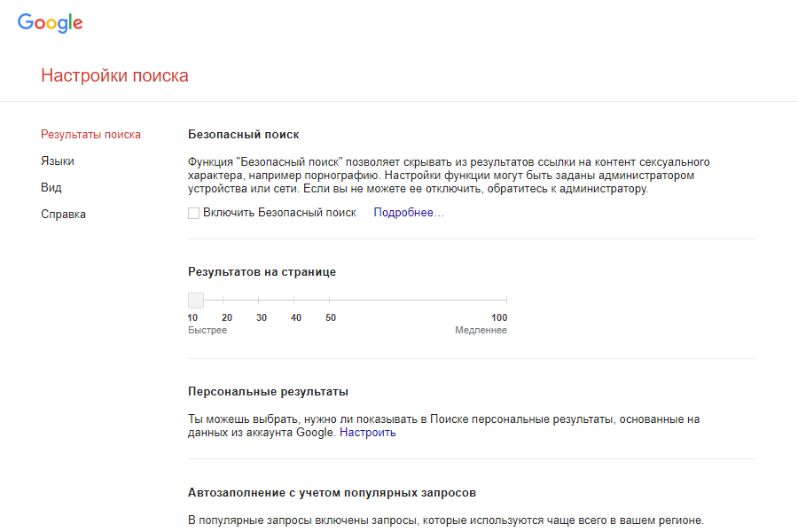Click the Настроить link for personal results

click(368, 433)
